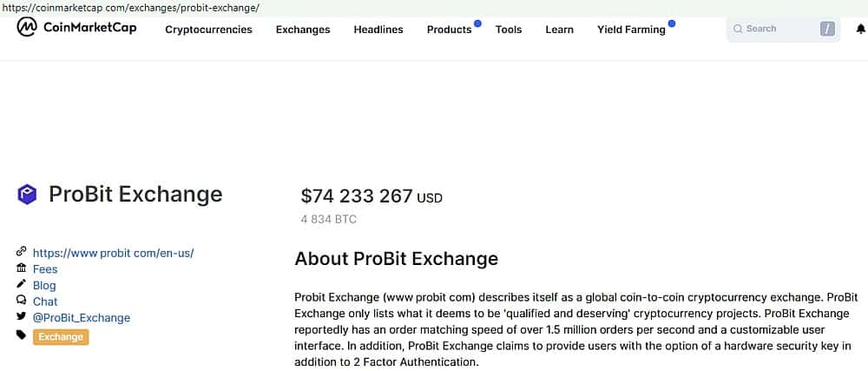Open the Exchanges menu
This screenshot has height=371, width=868.
click(303, 30)
